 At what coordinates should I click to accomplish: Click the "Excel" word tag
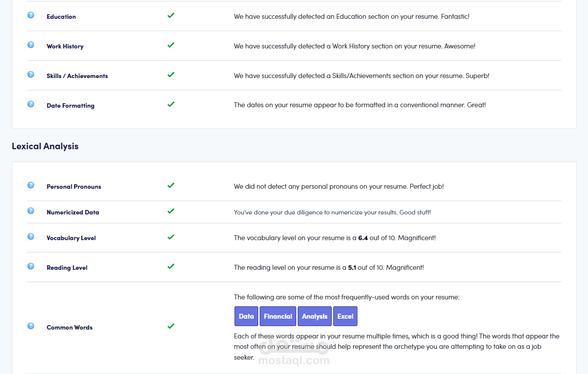(x=345, y=317)
